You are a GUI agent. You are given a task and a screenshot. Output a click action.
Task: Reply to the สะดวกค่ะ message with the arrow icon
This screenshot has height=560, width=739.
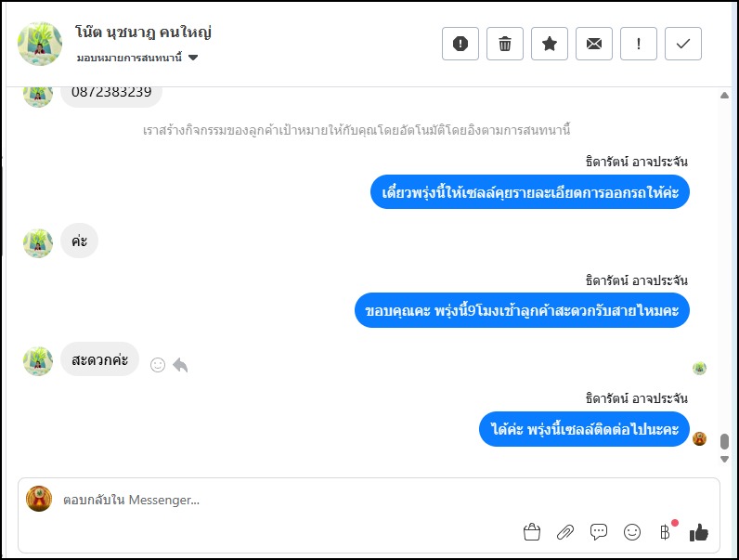180,365
